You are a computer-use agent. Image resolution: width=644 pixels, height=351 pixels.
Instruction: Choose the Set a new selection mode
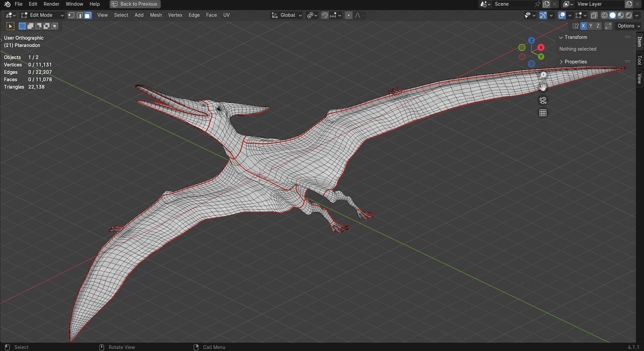pyautogui.click(x=22, y=26)
